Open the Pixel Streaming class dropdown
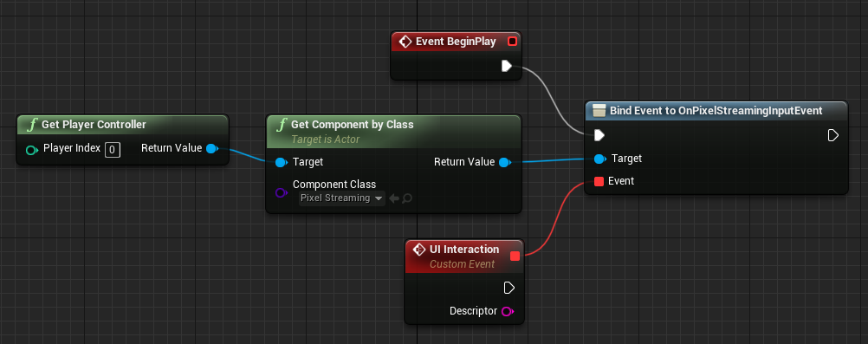 pos(341,198)
